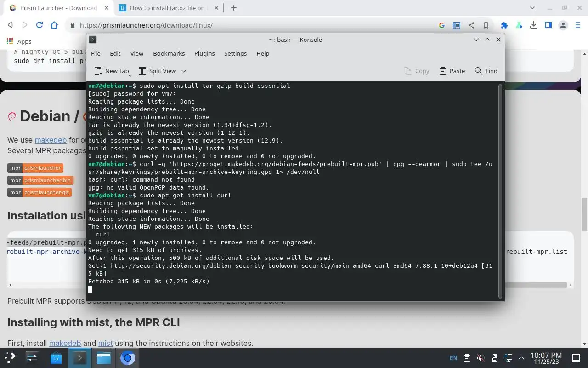
Task: Open the flask experiments icon in browser toolbar
Action: point(519,25)
